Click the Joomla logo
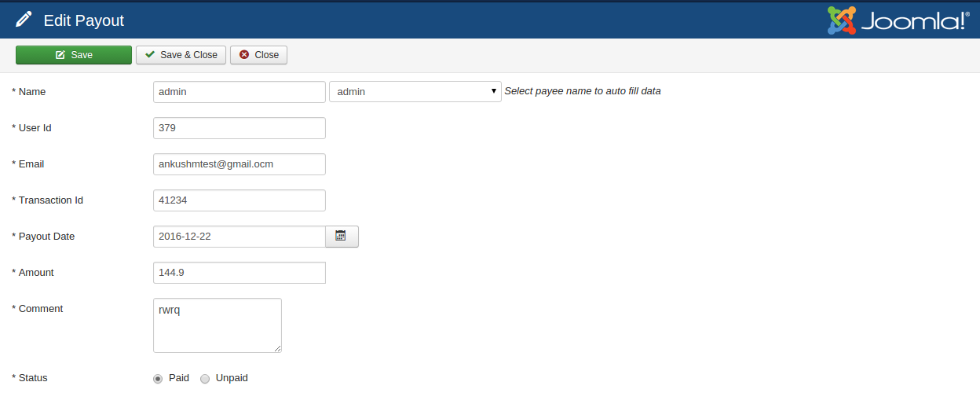 coord(898,20)
